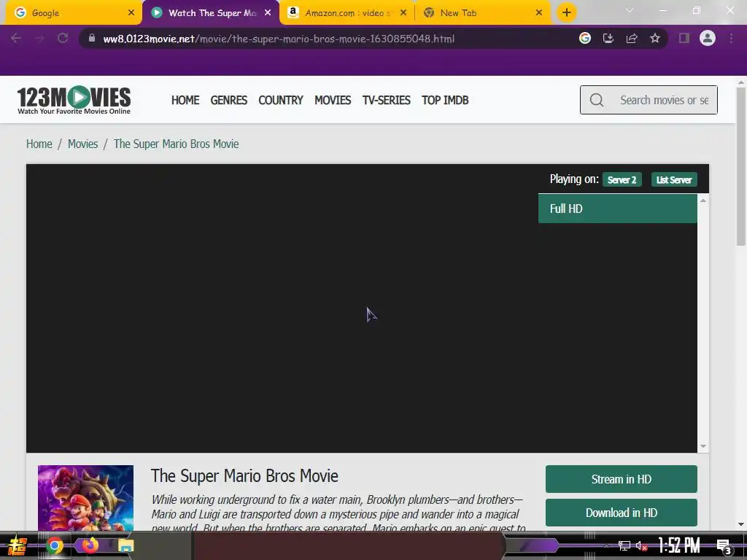
Task: Switch to the Amazon.com video tab
Action: click(x=348, y=13)
